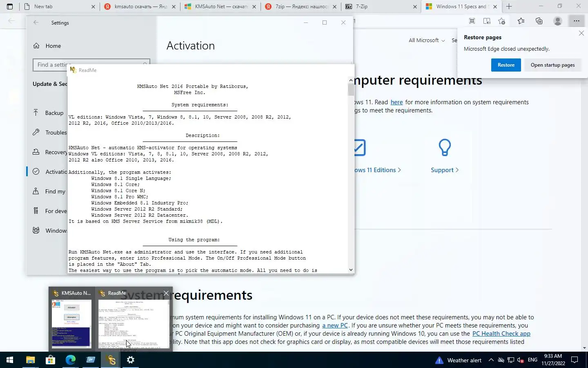Viewport: 588px width, 368px height.
Task: Click ReadMe scroll down arrow
Action: 351,270
